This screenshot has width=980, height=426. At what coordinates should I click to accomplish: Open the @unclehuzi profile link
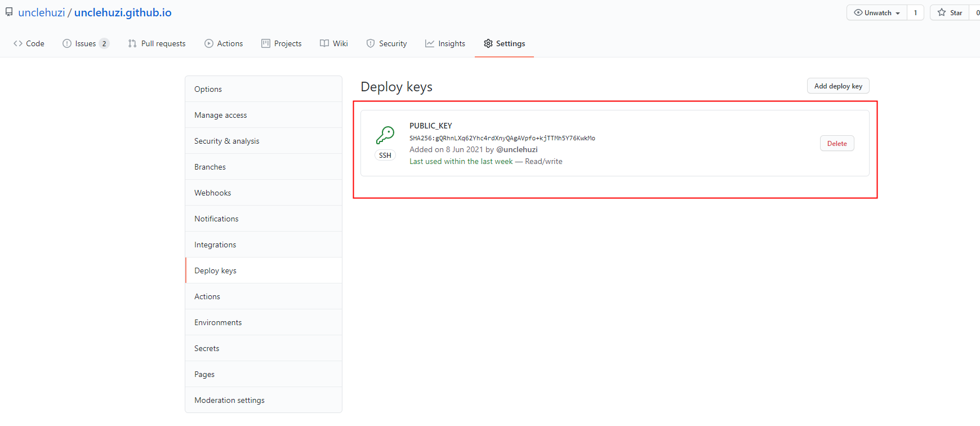(x=517, y=149)
